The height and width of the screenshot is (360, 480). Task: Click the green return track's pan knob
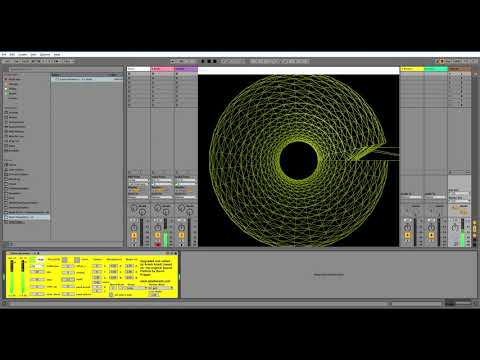[x=431, y=228]
